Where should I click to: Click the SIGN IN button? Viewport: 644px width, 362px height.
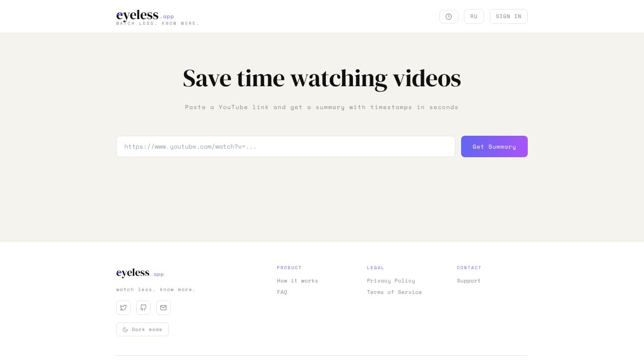509,17
